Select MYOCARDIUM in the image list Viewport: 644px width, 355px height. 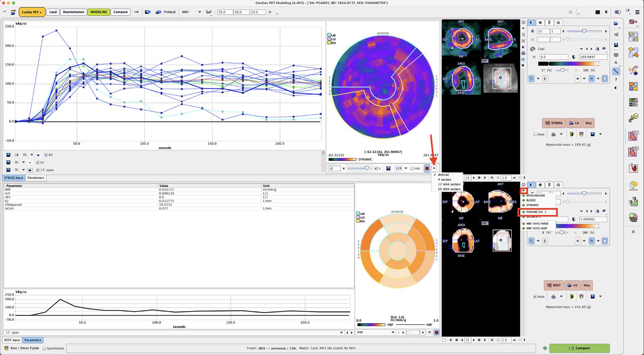click(535, 196)
